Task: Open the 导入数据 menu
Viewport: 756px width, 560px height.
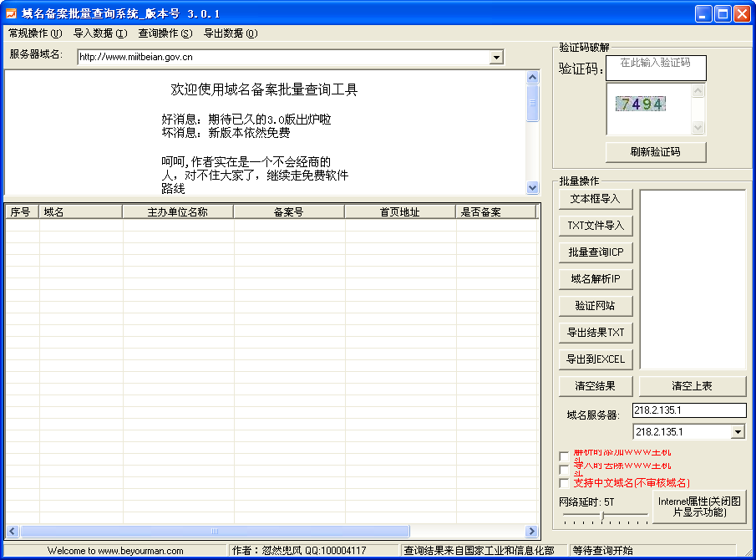Action: click(100, 33)
